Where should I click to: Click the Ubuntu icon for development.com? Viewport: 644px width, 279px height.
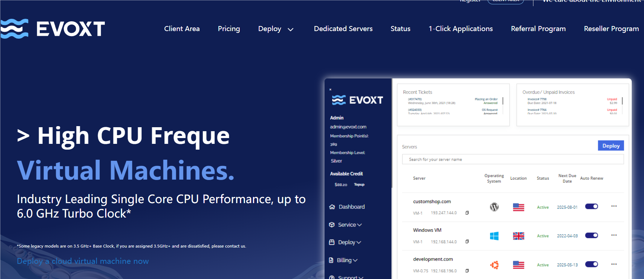[x=494, y=265]
